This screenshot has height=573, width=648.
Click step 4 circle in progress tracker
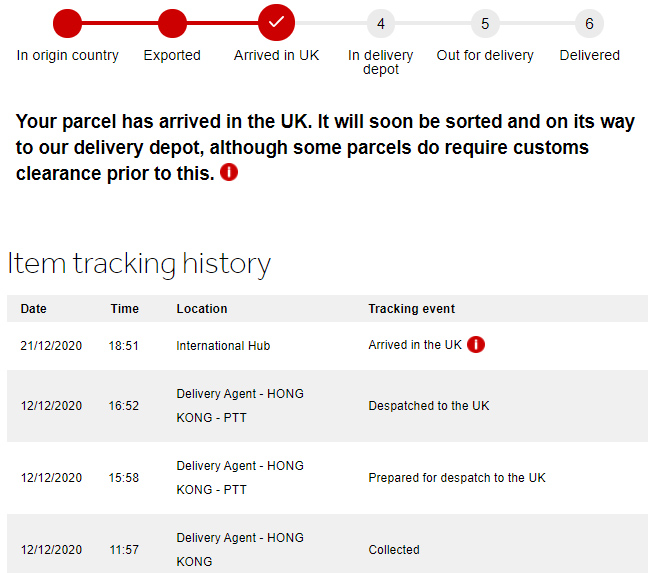[x=380, y=23]
